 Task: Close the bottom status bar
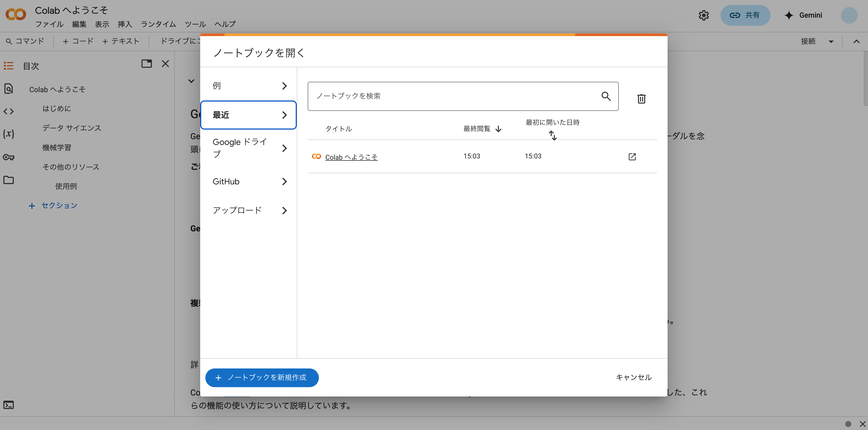863,424
